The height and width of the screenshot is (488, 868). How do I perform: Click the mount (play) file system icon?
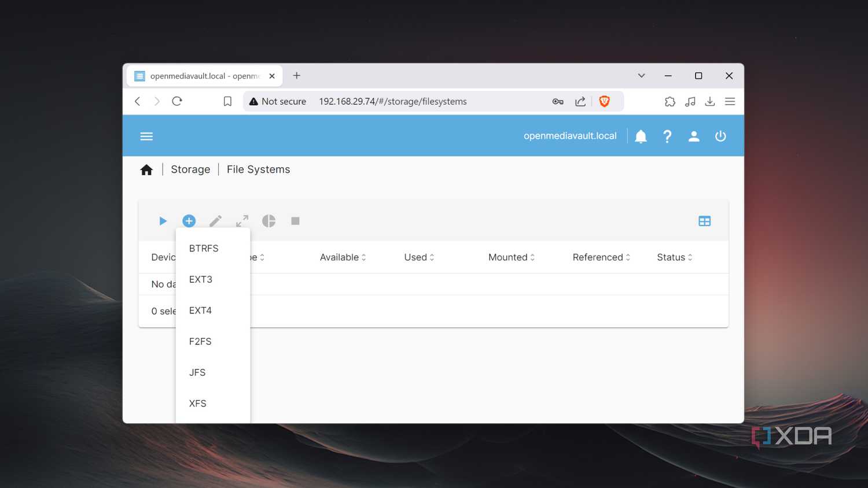pyautogui.click(x=163, y=221)
